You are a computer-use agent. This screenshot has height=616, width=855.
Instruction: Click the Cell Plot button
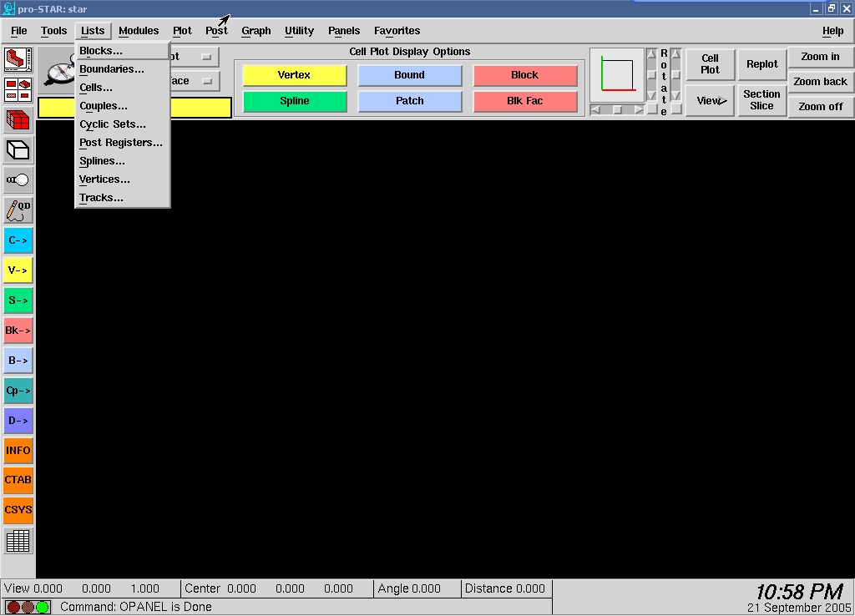710,63
